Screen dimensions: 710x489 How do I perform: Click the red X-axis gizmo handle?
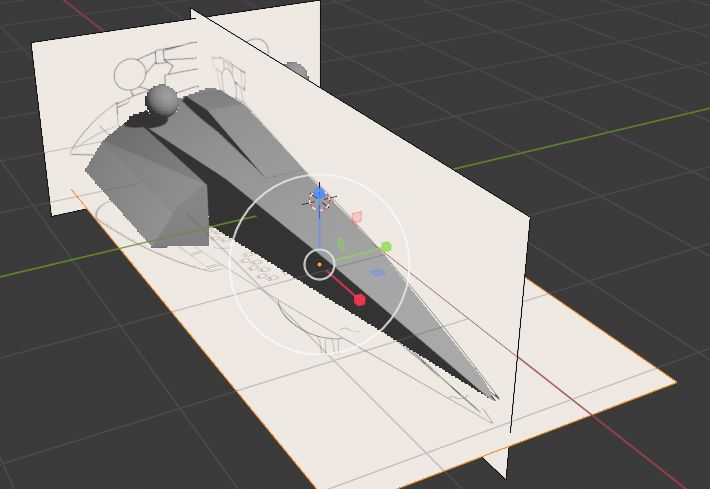point(360,300)
